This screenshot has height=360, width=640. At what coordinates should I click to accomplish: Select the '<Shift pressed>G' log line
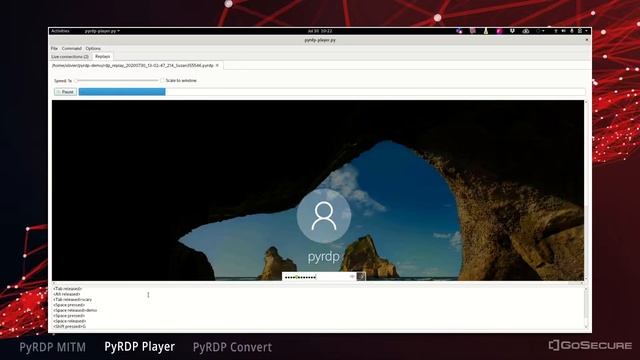point(69,327)
